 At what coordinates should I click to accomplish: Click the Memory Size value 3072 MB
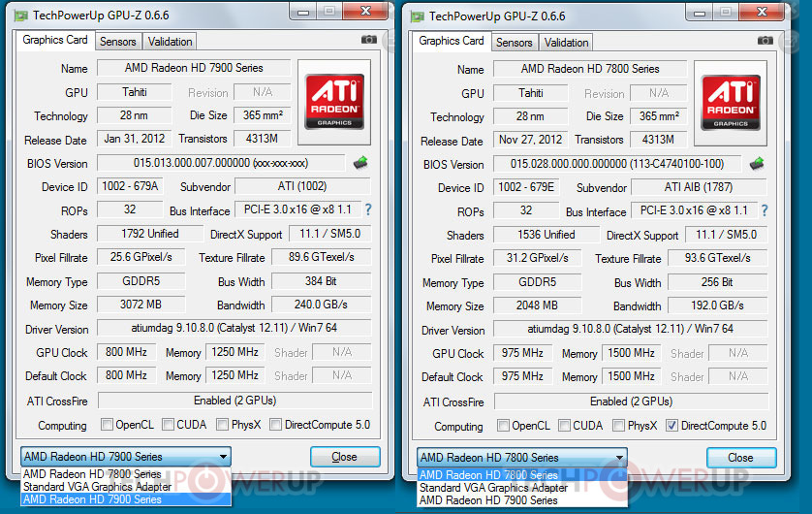(141, 305)
